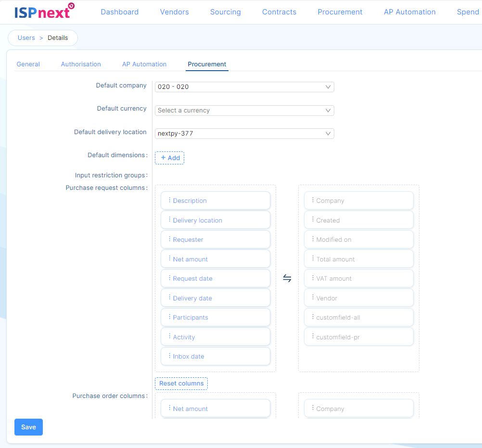
Task: Switch to the General tab
Action: pyautogui.click(x=28, y=64)
